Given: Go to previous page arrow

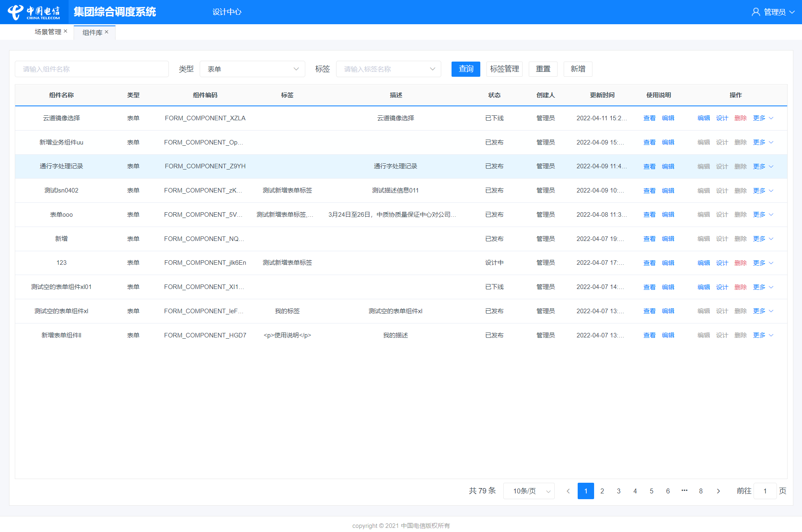Looking at the screenshot, I should coord(568,491).
